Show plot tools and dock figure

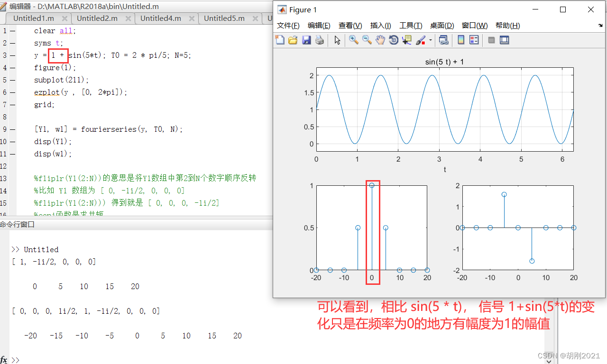(x=505, y=40)
